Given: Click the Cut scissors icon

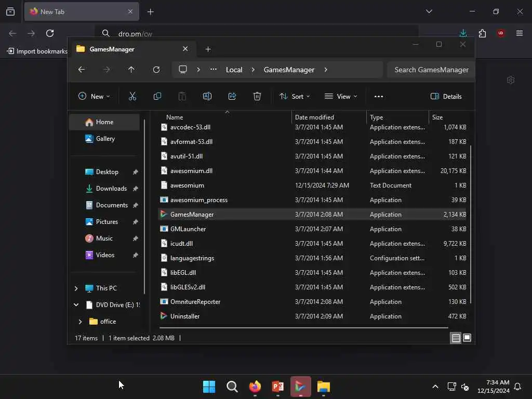Looking at the screenshot, I should click(x=132, y=96).
